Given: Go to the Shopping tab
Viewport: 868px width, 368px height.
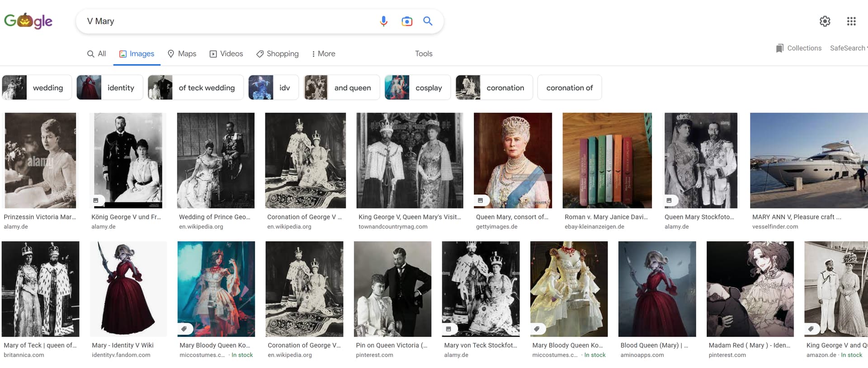Looking at the screenshot, I should point(277,54).
